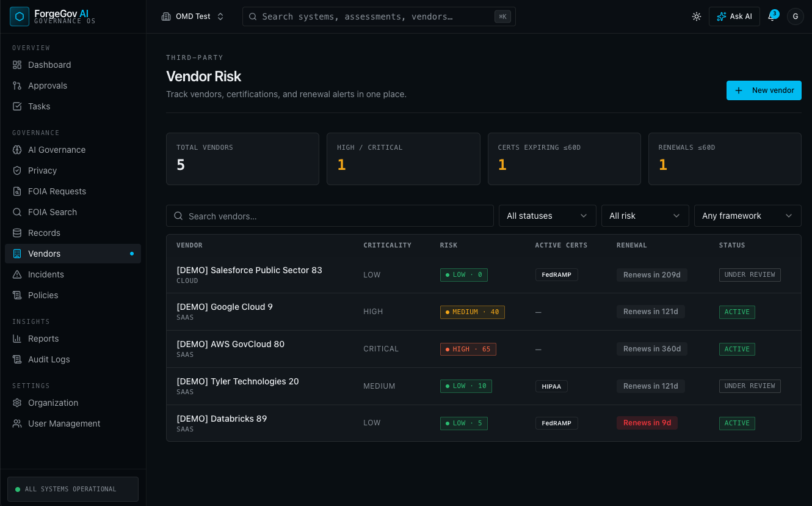Click the Renews in 209d badge
The width and height of the screenshot is (812, 506).
(652, 275)
